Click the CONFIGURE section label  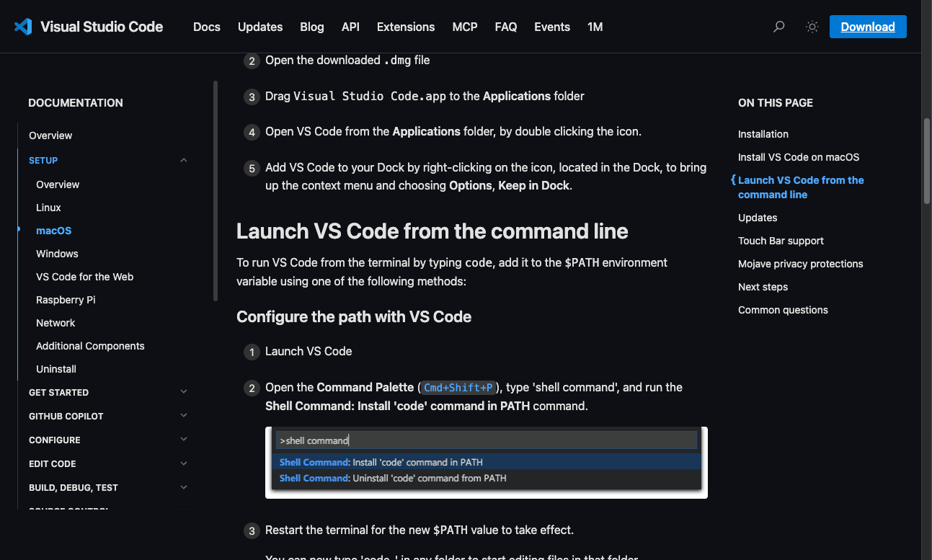click(55, 440)
